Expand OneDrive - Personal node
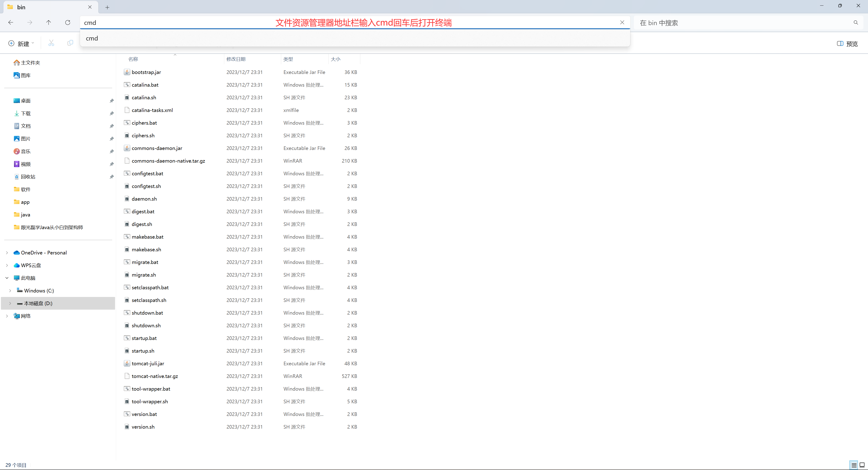This screenshot has width=868, height=470. coord(7,253)
